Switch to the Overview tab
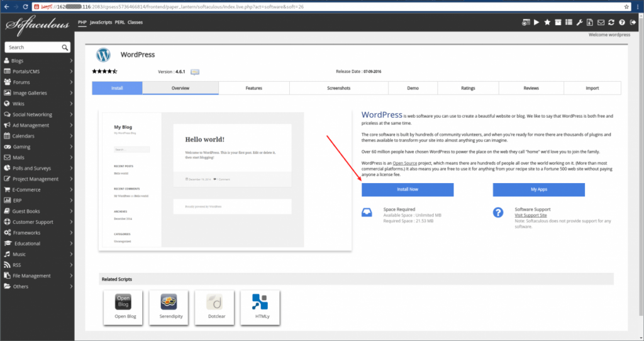Image resolution: width=644 pixels, height=341 pixels. click(x=180, y=88)
